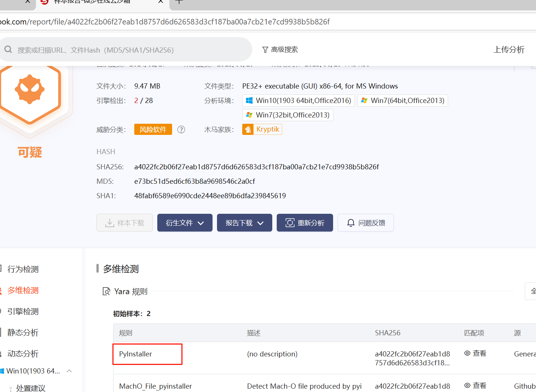Select the Win10(1903 64bit,Office2016) environment
The image size is (536, 392).
coord(299,100)
